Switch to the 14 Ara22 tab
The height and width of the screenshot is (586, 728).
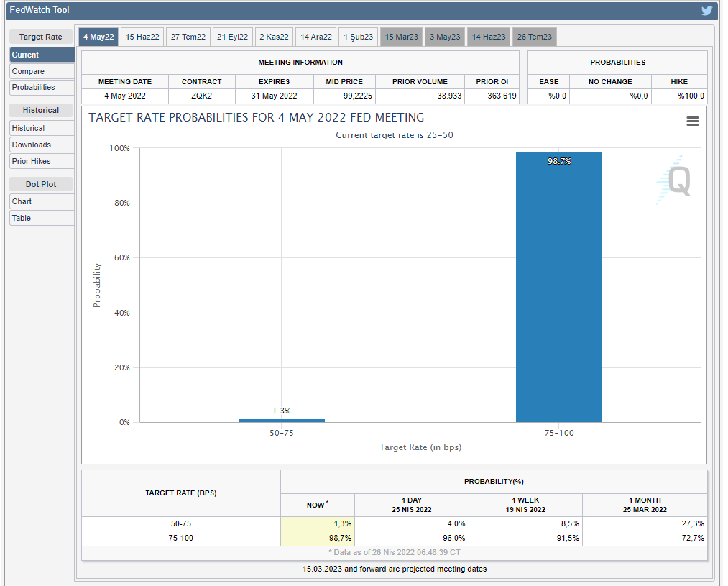316,37
